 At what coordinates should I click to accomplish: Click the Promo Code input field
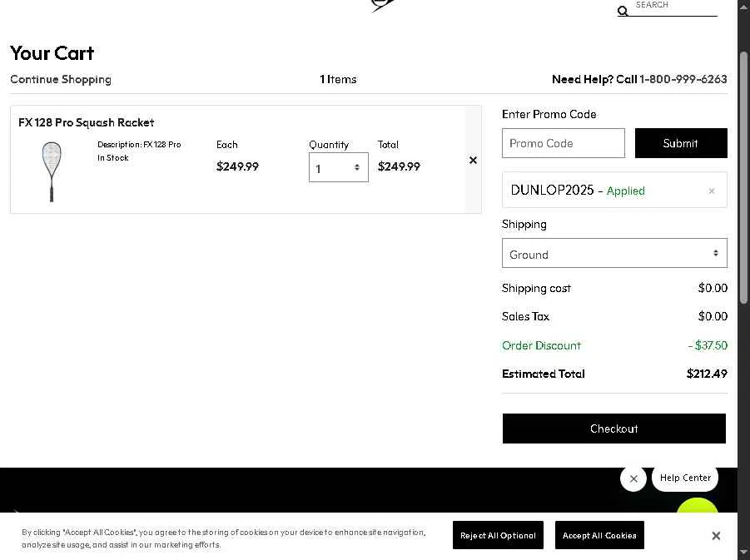[564, 143]
